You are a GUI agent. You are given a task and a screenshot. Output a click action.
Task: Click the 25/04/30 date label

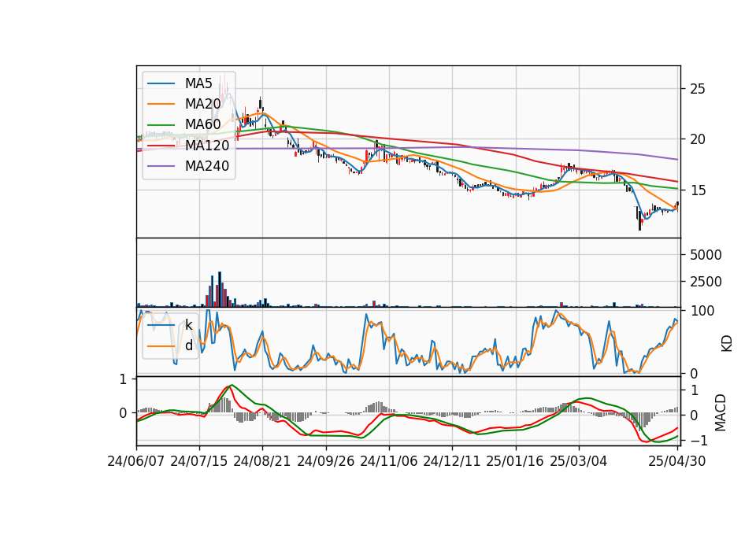[x=677, y=461]
